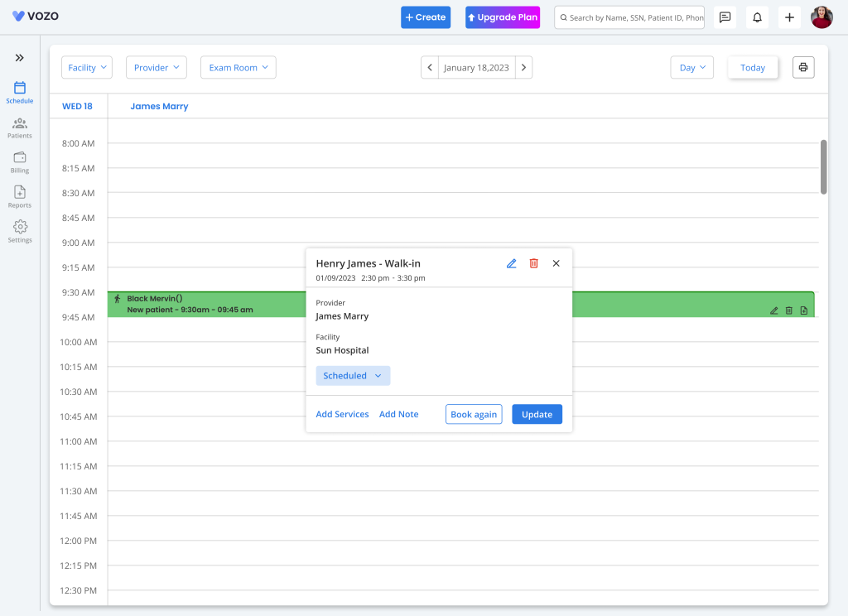Print the schedule with printer icon

tap(803, 68)
